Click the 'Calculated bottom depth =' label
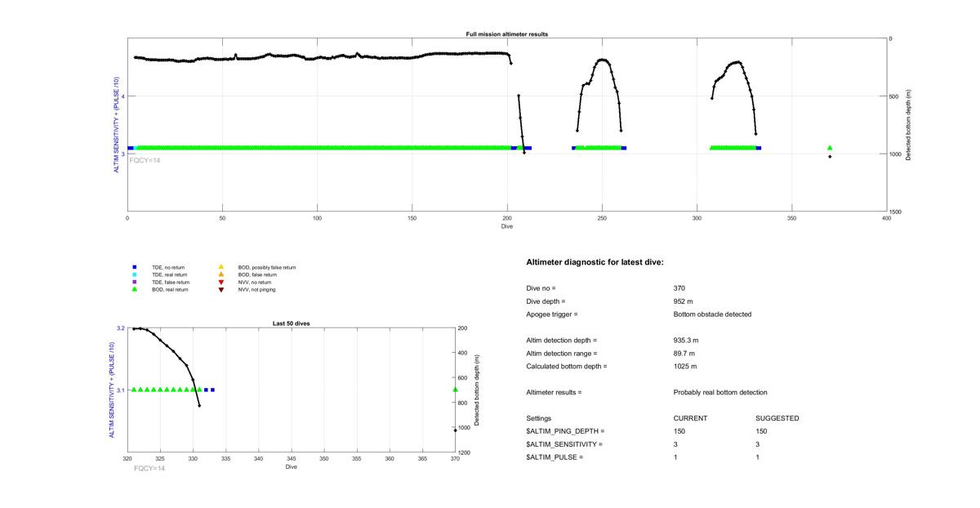Screen dimensions: 980x508 pyautogui.click(x=566, y=367)
